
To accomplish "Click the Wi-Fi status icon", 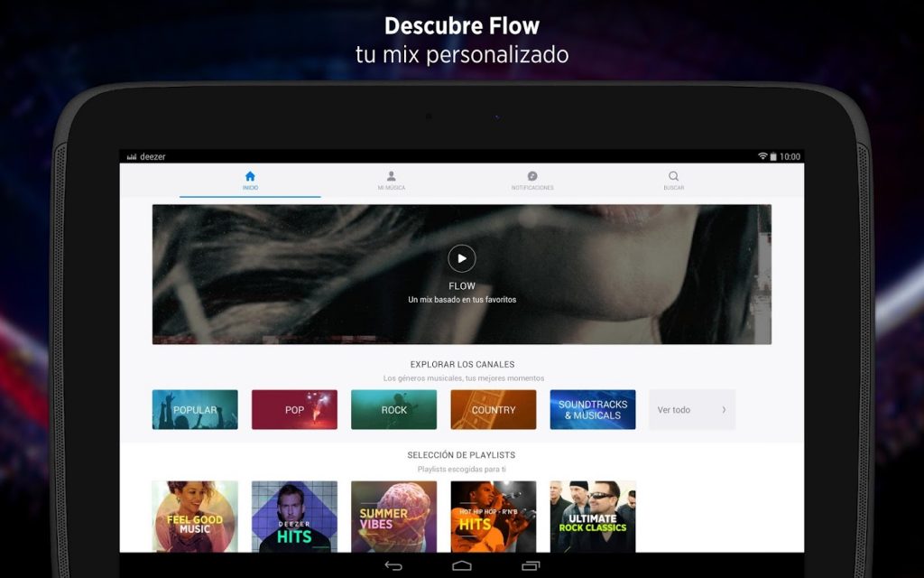I will pyautogui.click(x=762, y=156).
